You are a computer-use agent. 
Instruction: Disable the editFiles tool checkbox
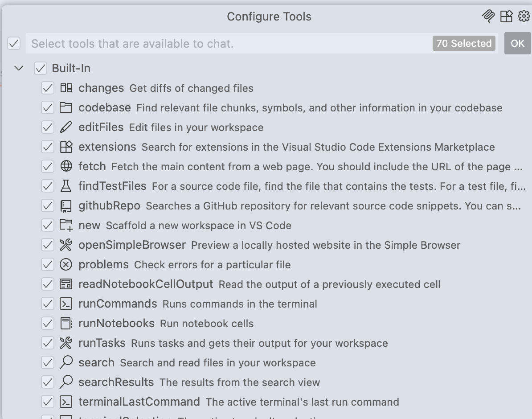click(48, 127)
